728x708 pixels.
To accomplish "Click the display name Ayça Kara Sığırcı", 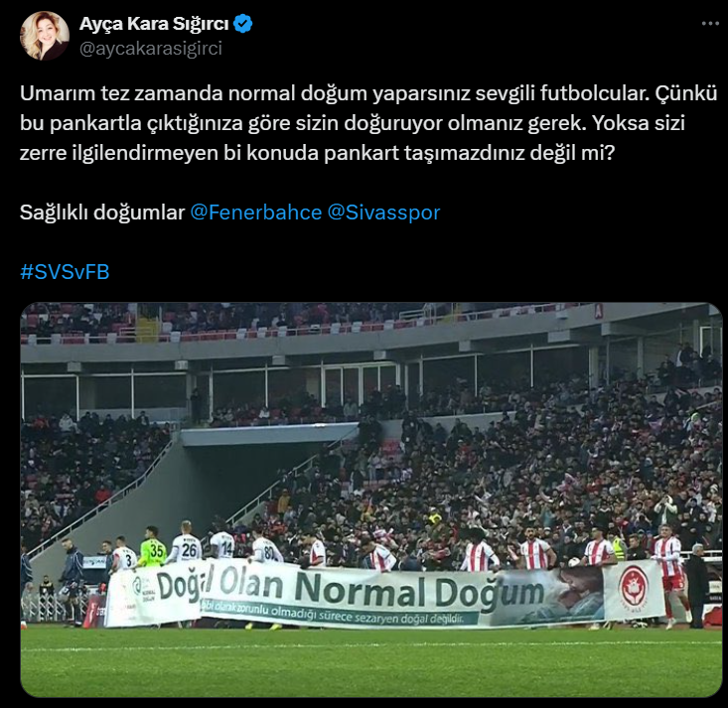I will (x=154, y=23).
